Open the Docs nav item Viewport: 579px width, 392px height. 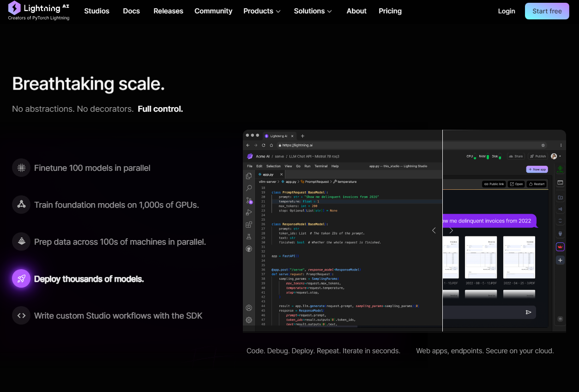(131, 11)
